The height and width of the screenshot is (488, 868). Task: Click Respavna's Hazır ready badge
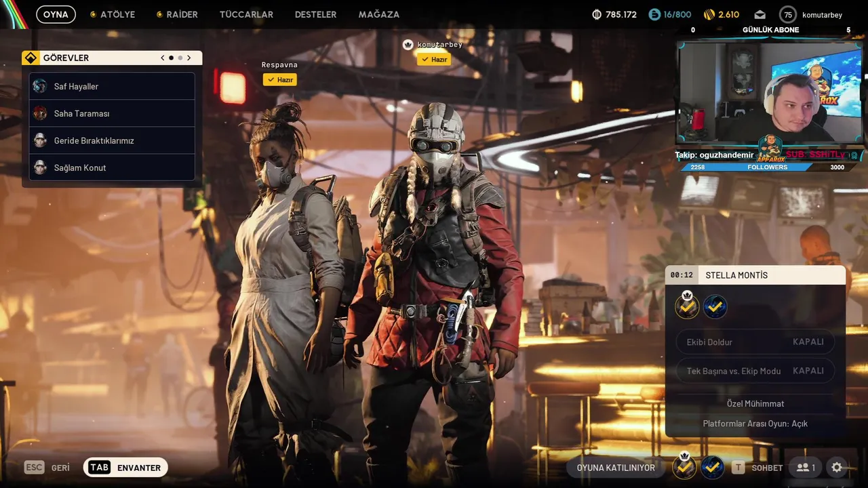pos(280,79)
